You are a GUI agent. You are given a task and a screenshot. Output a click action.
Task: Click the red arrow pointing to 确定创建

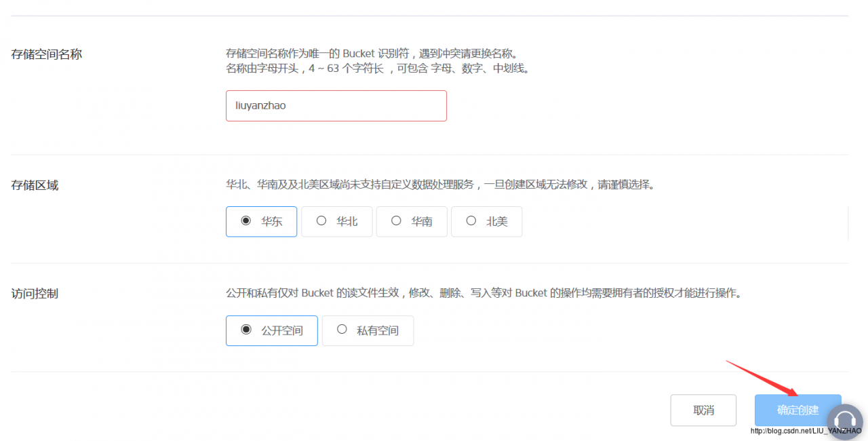[x=759, y=377]
